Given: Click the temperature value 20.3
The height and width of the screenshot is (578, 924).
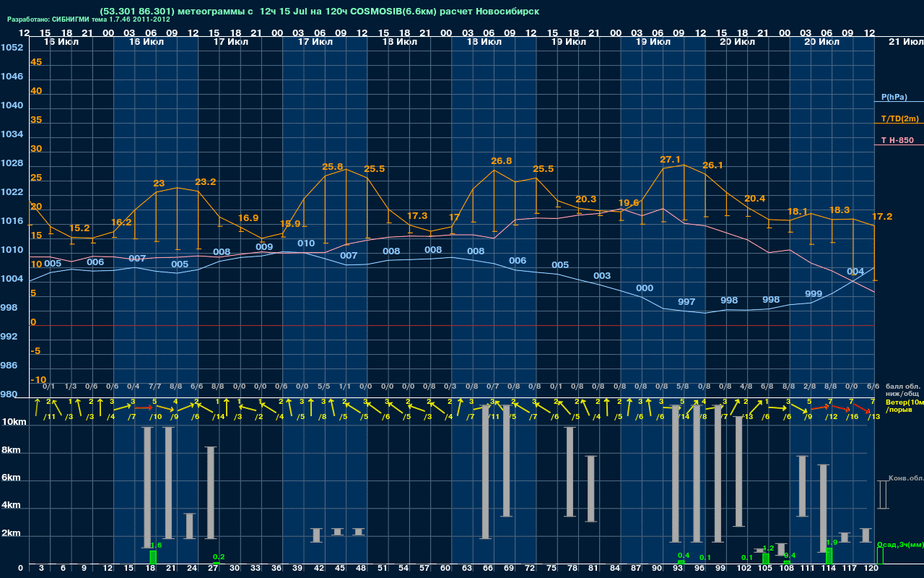Looking at the screenshot, I should tap(586, 199).
